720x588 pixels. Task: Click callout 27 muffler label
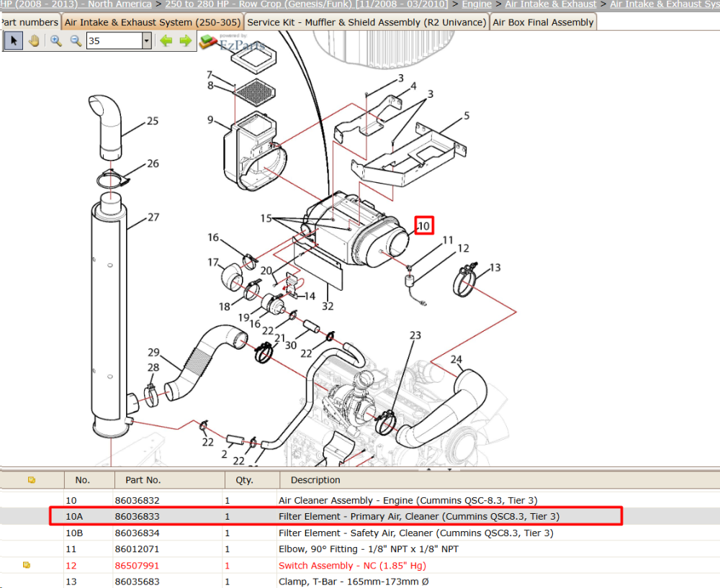tap(153, 217)
